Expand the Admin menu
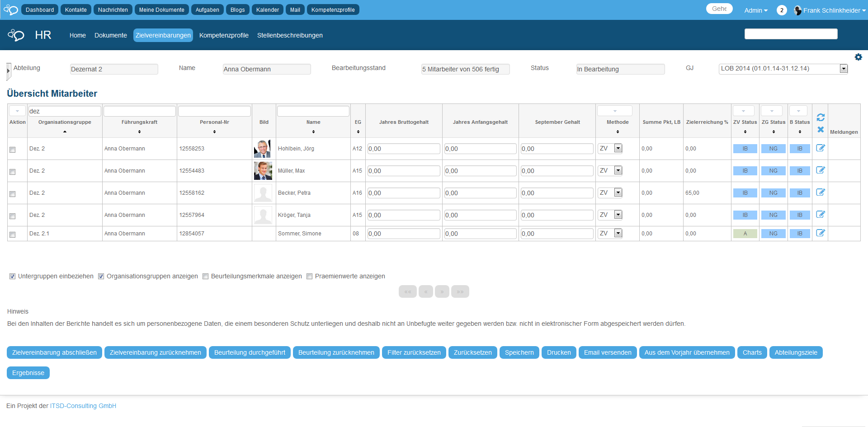 click(755, 10)
